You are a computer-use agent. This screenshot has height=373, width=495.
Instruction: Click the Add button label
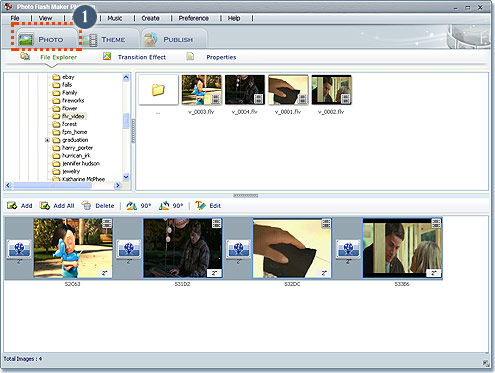pyautogui.click(x=27, y=206)
